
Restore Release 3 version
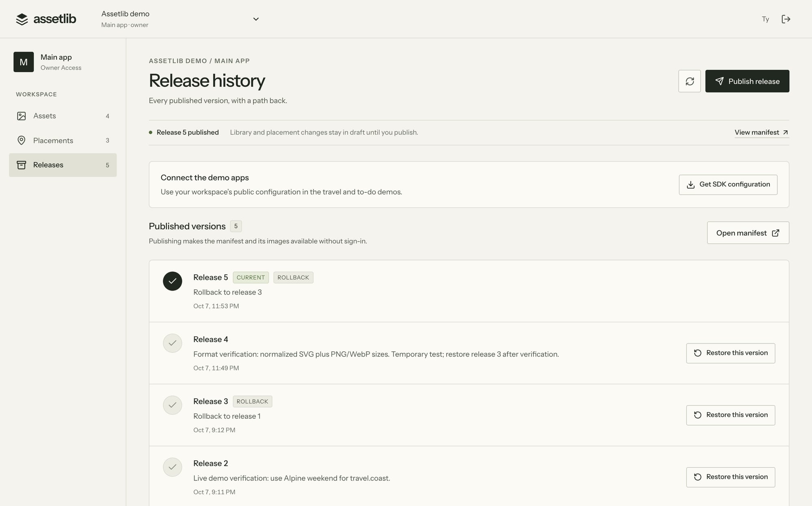(730, 415)
